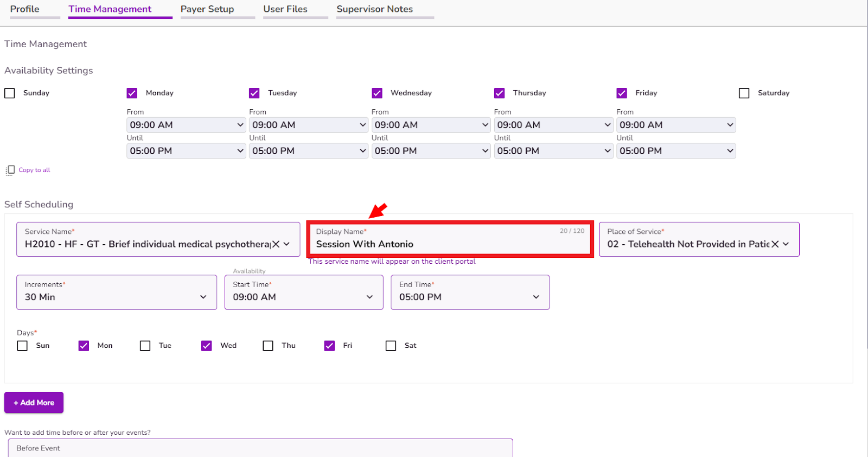Enable Sunday availability checkbox

(x=10, y=93)
